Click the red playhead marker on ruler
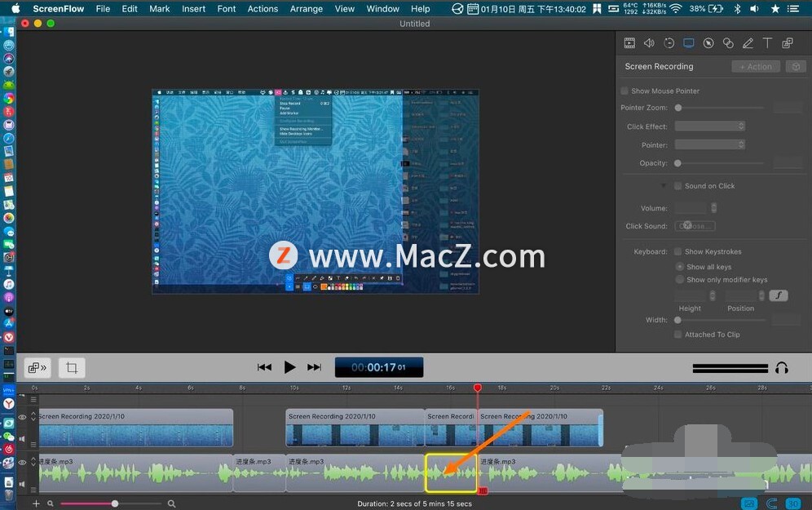Image resolution: width=812 pixels, height=510 pixels. [478, 388]
